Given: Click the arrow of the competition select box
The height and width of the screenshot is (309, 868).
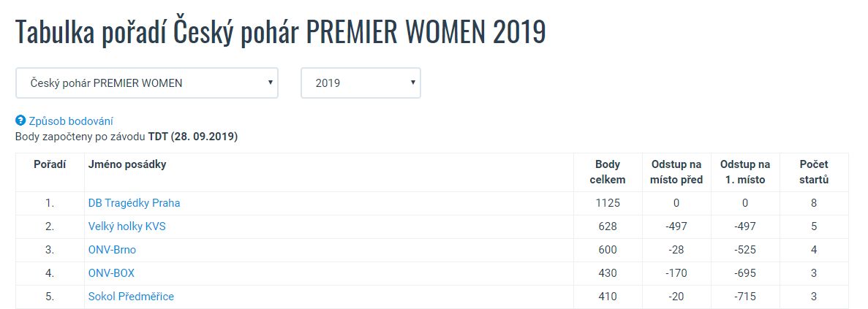Looking at the screenshot, I should 270,83.
